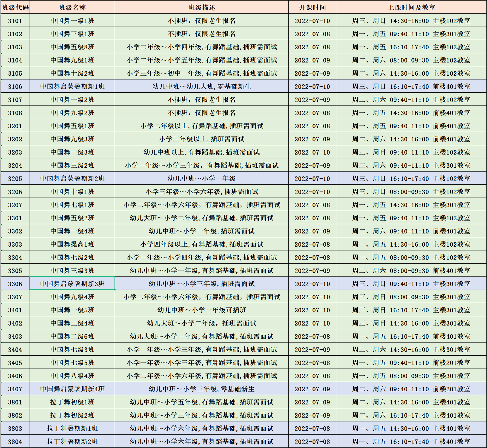The height and width of the screenshot is (448, 487).
Task: Click the 上课时间及教室 column header
Action: [411, 7]
